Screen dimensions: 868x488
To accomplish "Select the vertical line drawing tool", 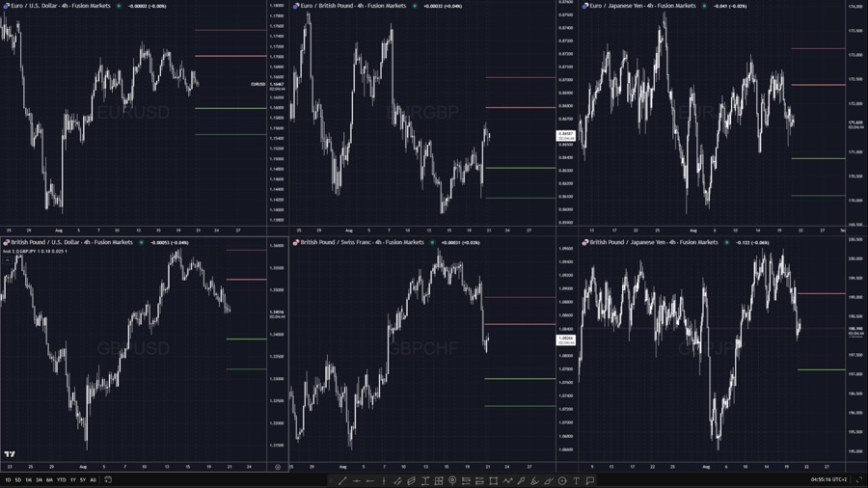I will coord(384,480).
